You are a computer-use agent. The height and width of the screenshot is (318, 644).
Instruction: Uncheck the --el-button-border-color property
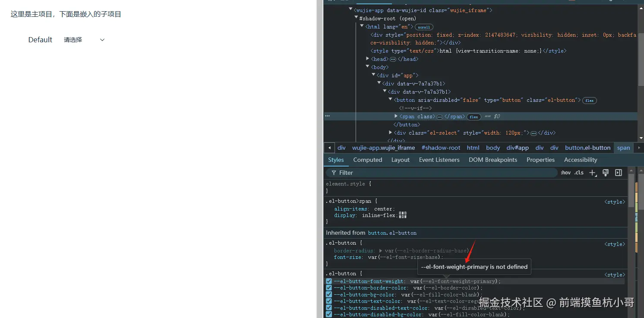pos(328,288)
